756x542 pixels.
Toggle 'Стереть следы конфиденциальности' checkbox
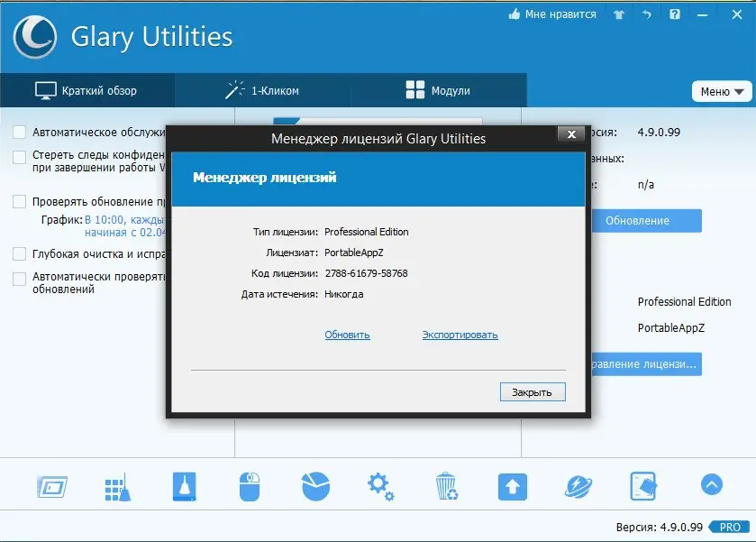19,157
